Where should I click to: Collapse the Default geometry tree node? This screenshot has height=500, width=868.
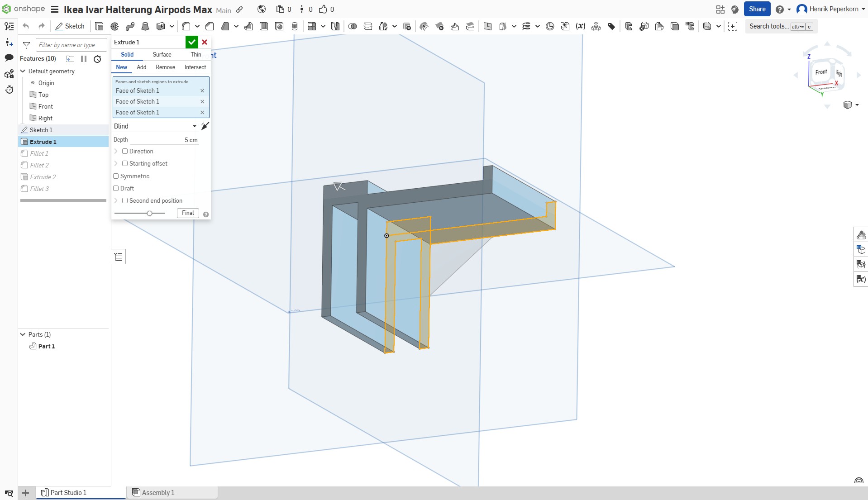(22, 71)
